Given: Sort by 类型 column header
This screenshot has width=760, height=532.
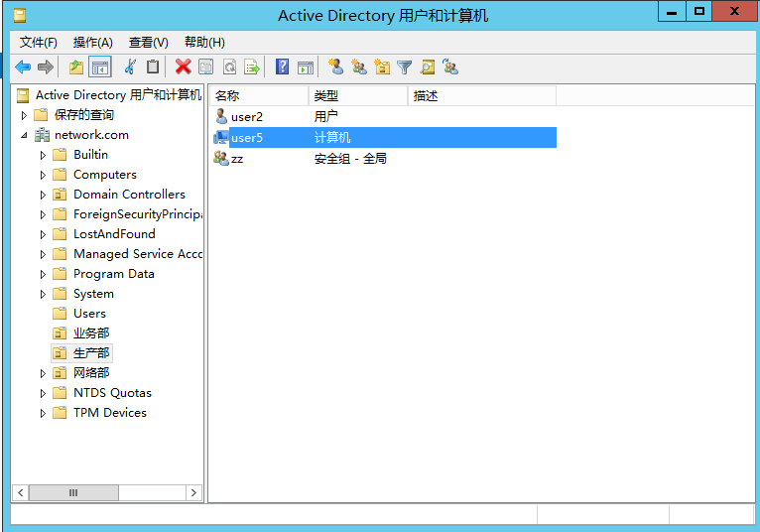Looking at the screenshot, I should pyautogui.click(x=358, y=96).
